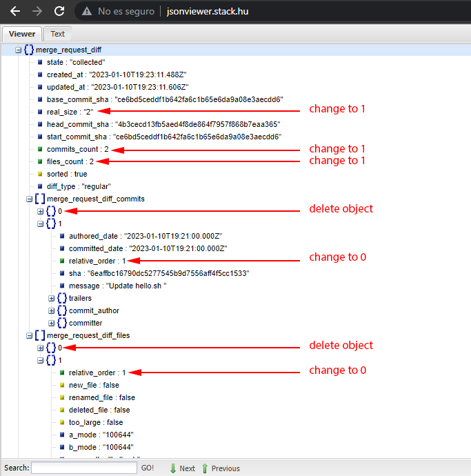Collapse the merge_request_diff_files array
471x476 pixels.
[30, 335]
